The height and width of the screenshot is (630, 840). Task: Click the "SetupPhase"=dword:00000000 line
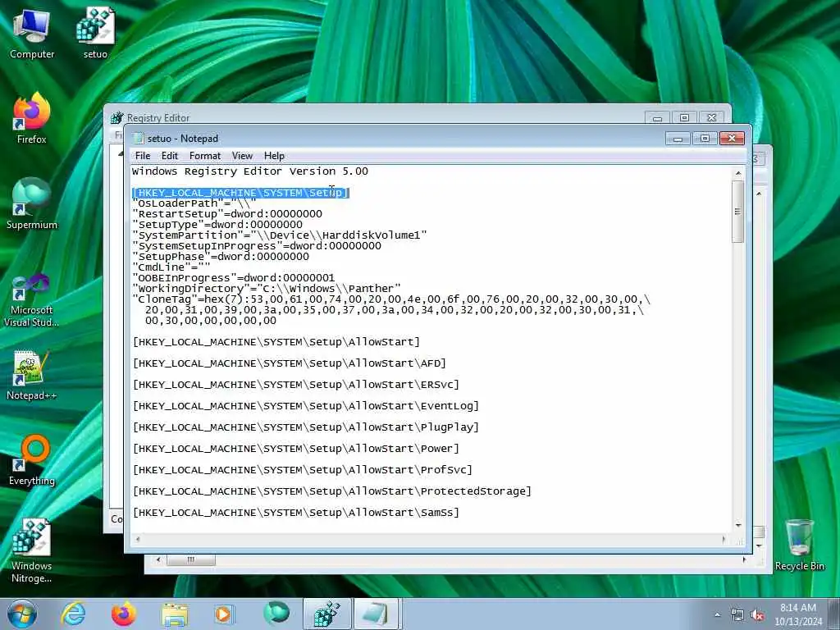221,257
